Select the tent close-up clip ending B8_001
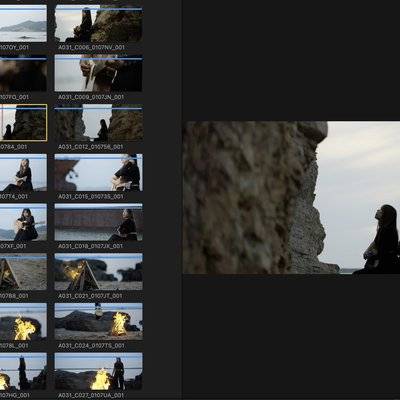 (23, 272)
